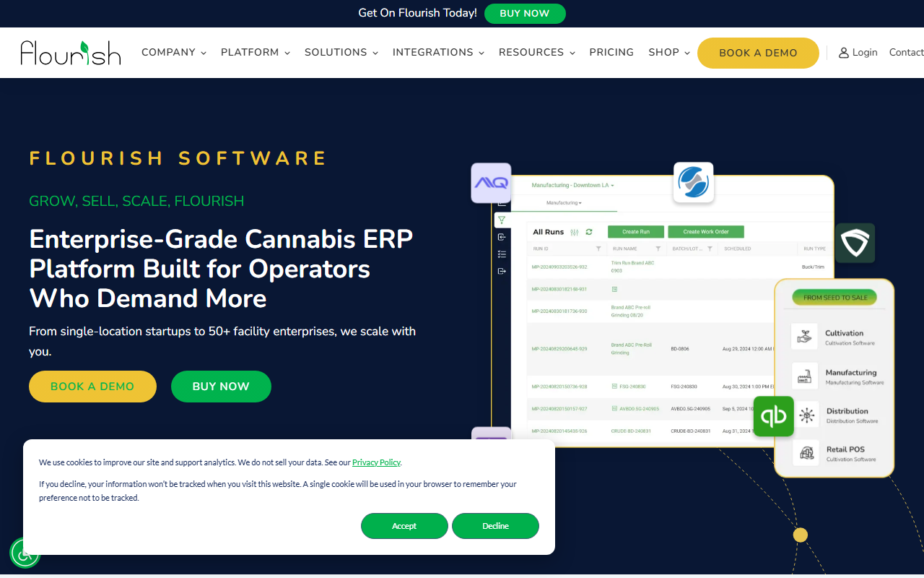Expand the PLATFORM menu
The height and width of the screenshot is (578, 924).
point(256,53)
